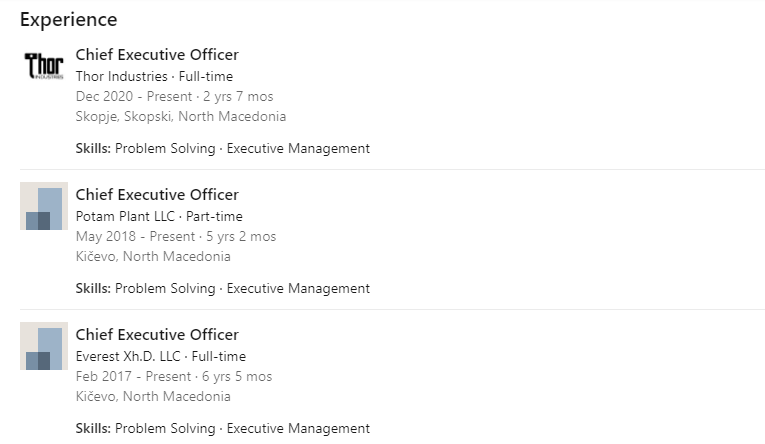The width and height of the screenshot is (765, 444).
Task: Select the Experience section heading
Action: (x=68, y=20)
